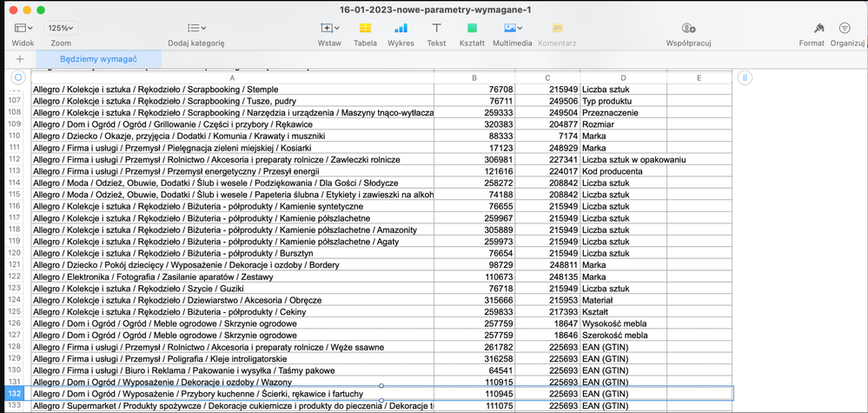
Task: Select column E header
Action: (x=699, y=78)
